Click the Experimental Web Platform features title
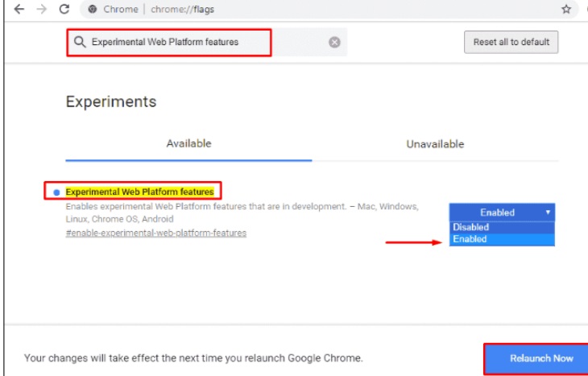The width and height of the screenshot is (588, 376). click(x=139, y=192)
